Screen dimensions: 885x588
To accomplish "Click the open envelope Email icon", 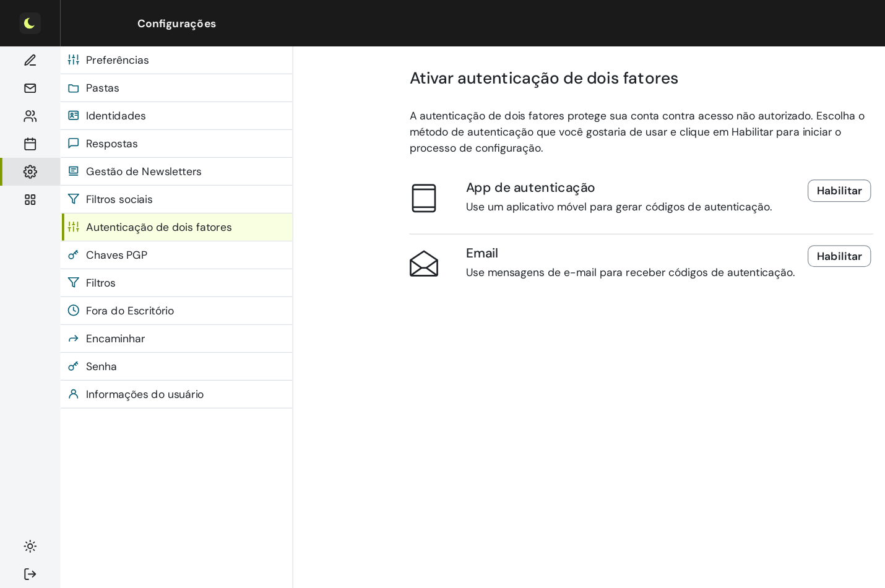I will pos(424,264).
